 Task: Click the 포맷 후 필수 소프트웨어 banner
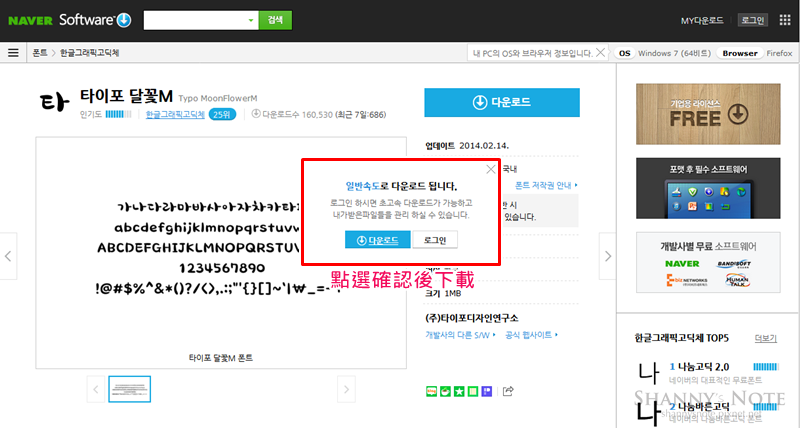coord(708,188)
